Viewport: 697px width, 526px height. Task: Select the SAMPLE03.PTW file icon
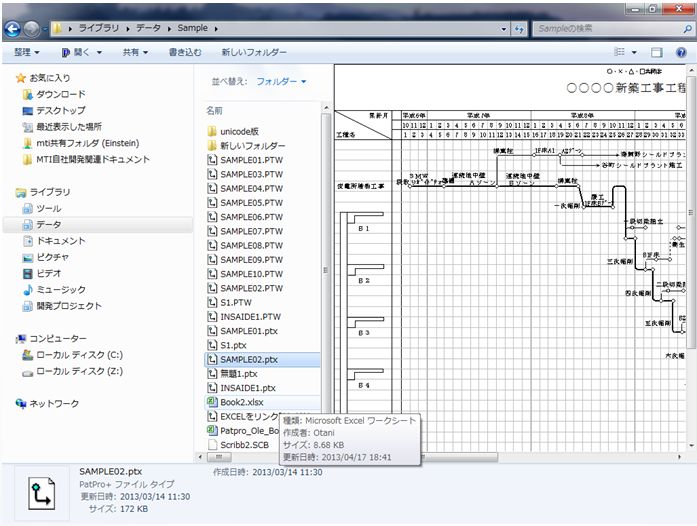click(212, 174)
